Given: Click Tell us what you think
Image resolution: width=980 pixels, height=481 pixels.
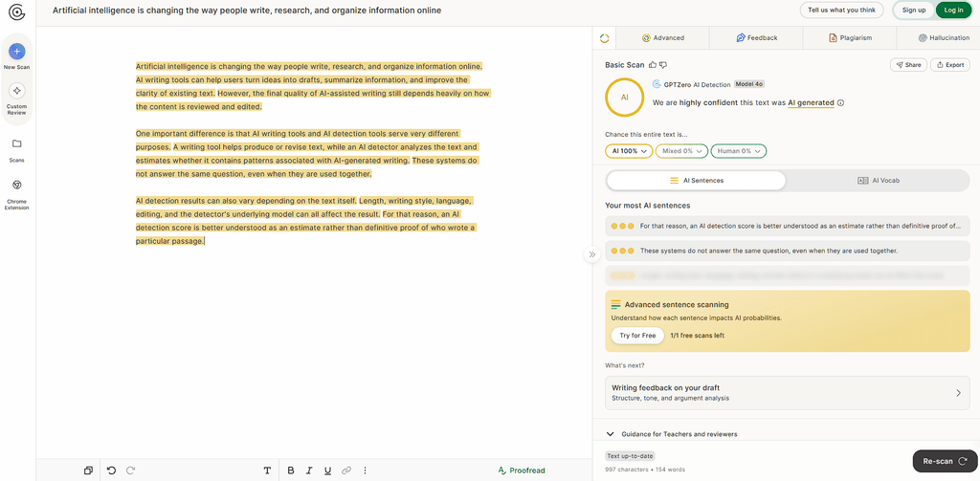Looking at the screenshot, I should (x=842, y=10).
